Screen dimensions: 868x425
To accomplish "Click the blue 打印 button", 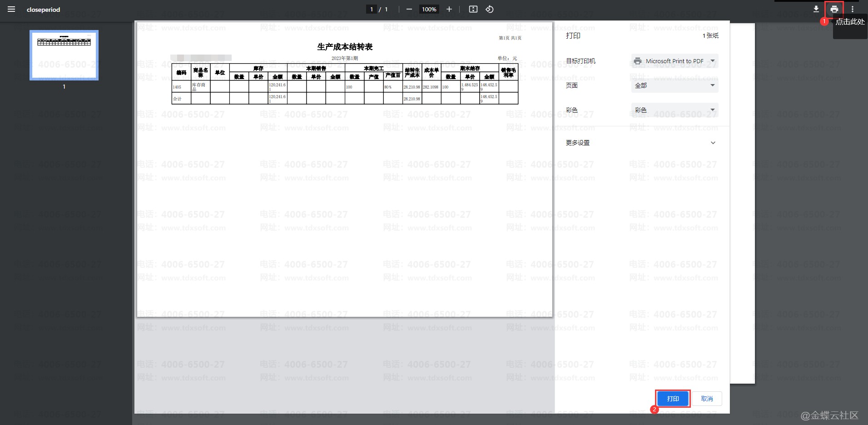I will coord(673,399).
